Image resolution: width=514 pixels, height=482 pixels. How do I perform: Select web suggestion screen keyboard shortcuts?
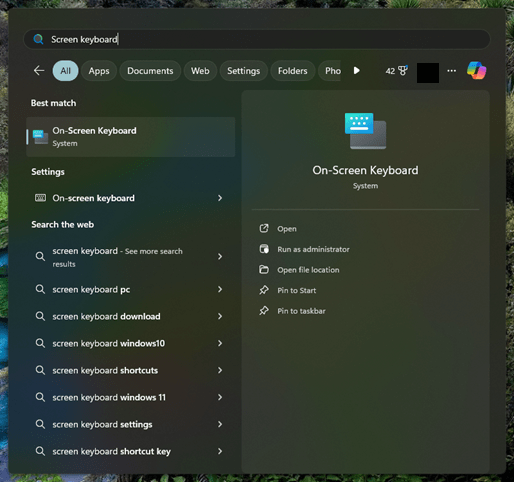point(131,370)
